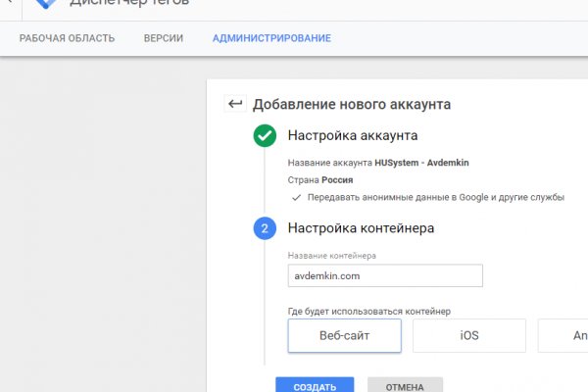588x392 pixels.
Task: Click checkmark next to Передавать анонимные данные
Action: 296,197
